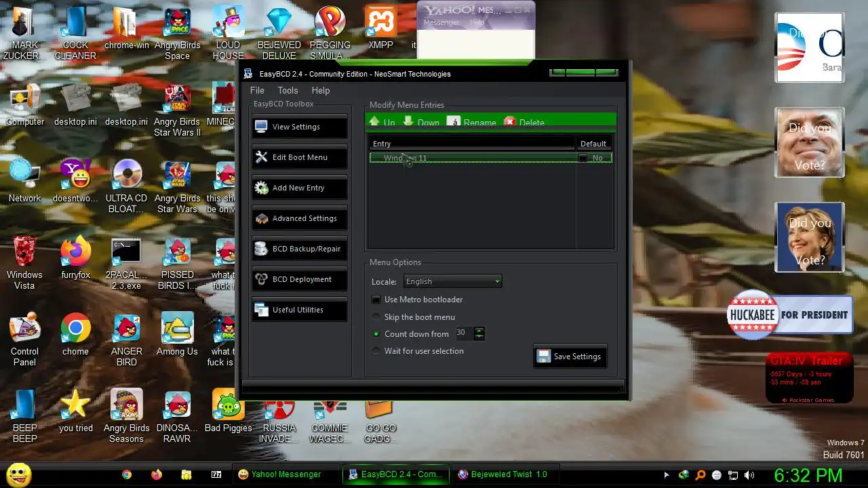Open Computer desktop icon
Viewport: 868px width, 488px height.
click(24, 106)
